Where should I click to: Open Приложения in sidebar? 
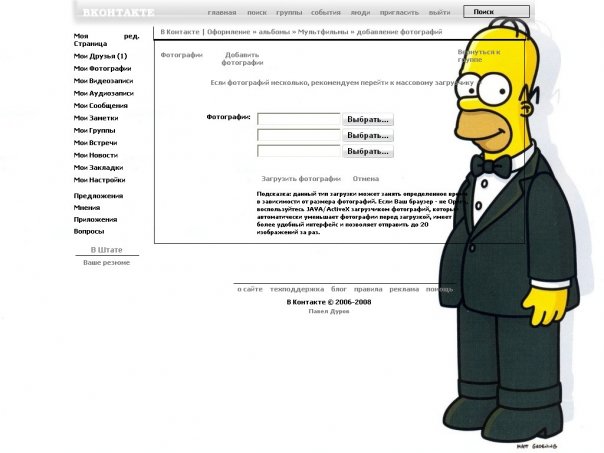pyautogui.click(x=95, y=220)
